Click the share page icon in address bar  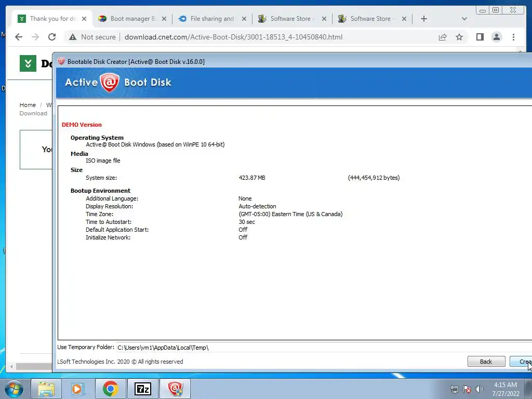[x=443, y=37]
